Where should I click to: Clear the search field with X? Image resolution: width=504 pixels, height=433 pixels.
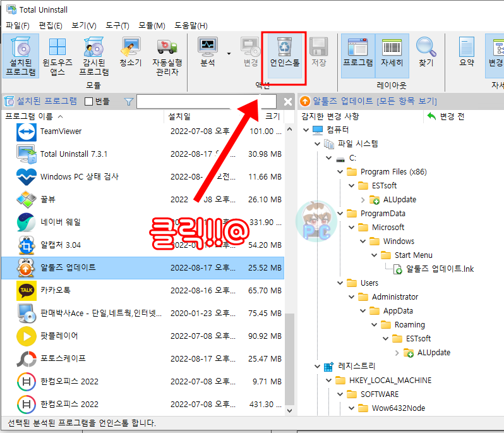[288, 102]
